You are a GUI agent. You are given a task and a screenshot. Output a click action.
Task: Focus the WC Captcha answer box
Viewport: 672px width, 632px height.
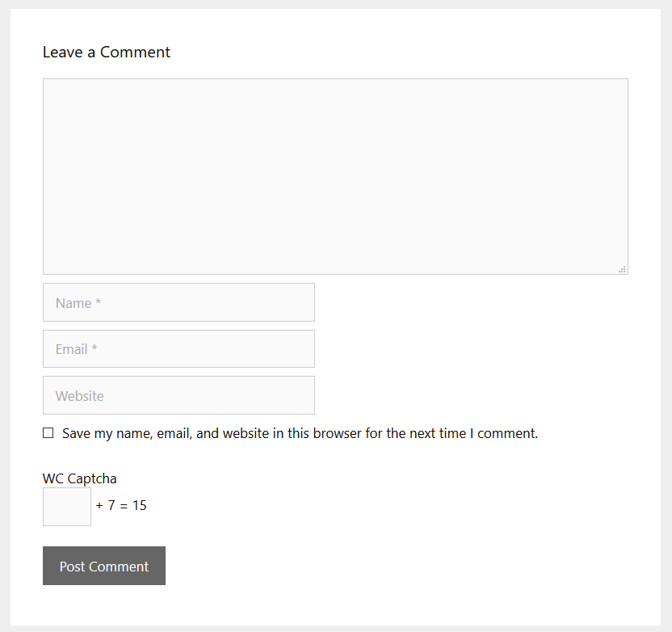tap(67, 507)
